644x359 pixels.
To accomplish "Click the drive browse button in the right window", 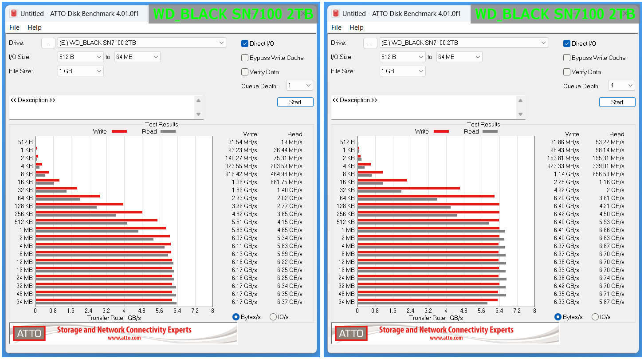I will click(370, 43).
